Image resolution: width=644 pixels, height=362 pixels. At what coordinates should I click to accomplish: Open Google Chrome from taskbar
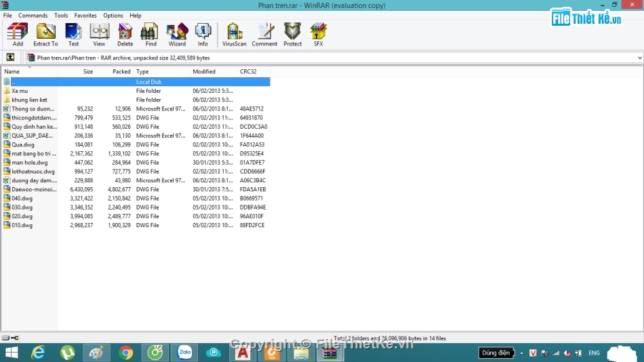pyautogui.click(x=125, y=353)
